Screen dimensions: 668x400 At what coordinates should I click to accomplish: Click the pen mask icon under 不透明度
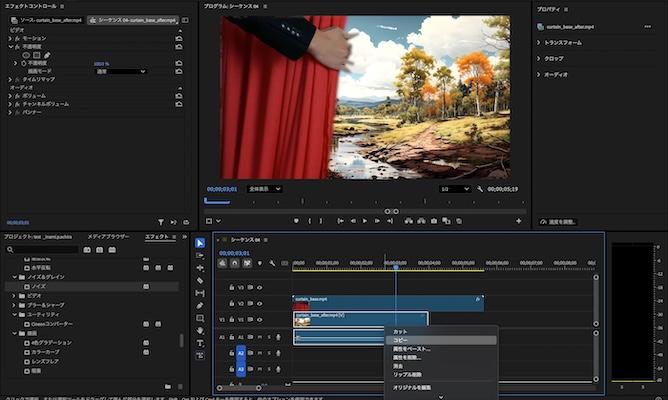click(x=47, y=55)
